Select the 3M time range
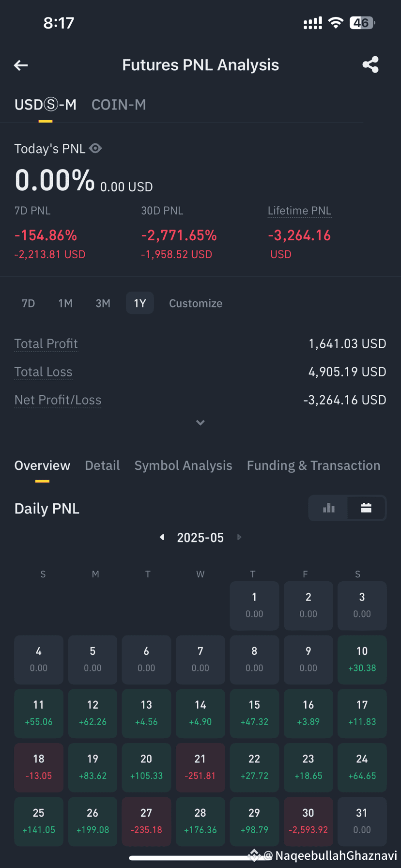The image size is (401, 868). pos(103,303)
